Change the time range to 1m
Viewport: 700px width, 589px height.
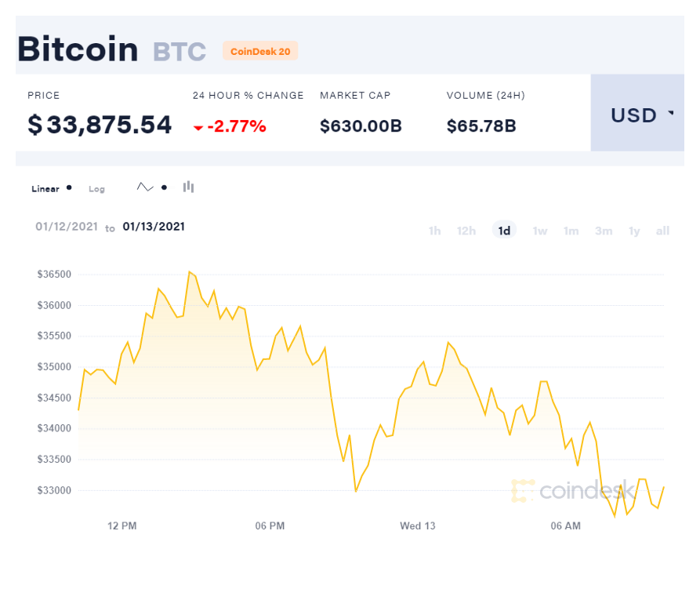click(x=571, y=231)
